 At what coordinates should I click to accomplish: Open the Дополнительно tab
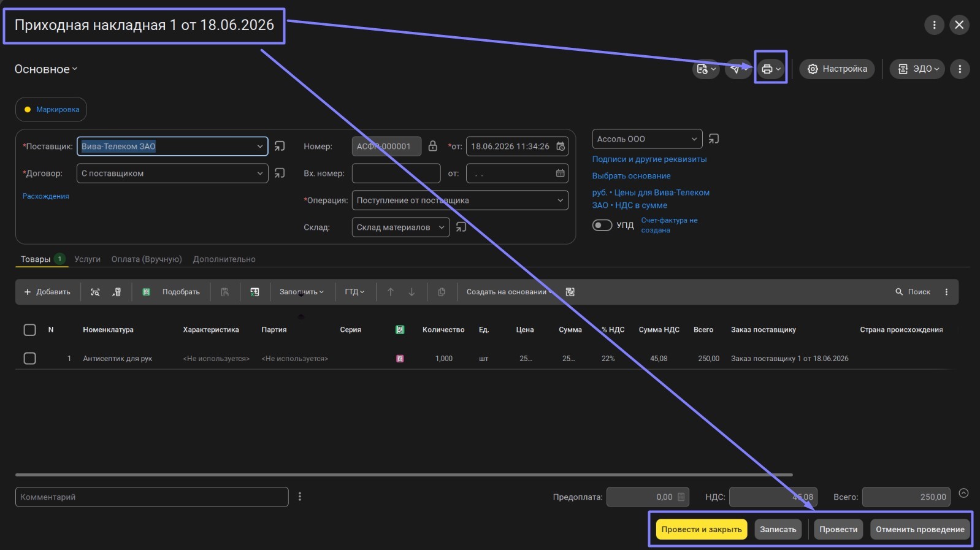tap(224, 259)
